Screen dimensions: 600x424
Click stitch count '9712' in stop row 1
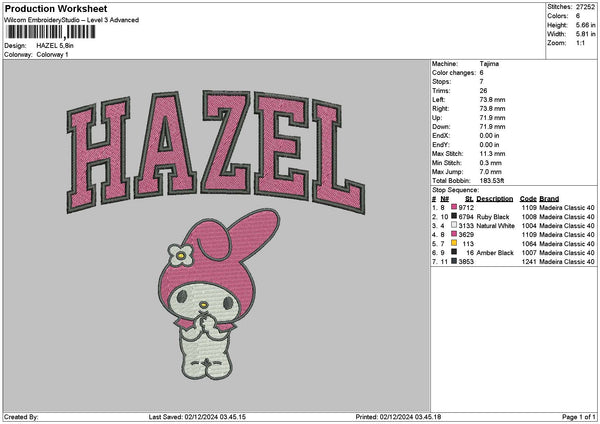point(466,207)
